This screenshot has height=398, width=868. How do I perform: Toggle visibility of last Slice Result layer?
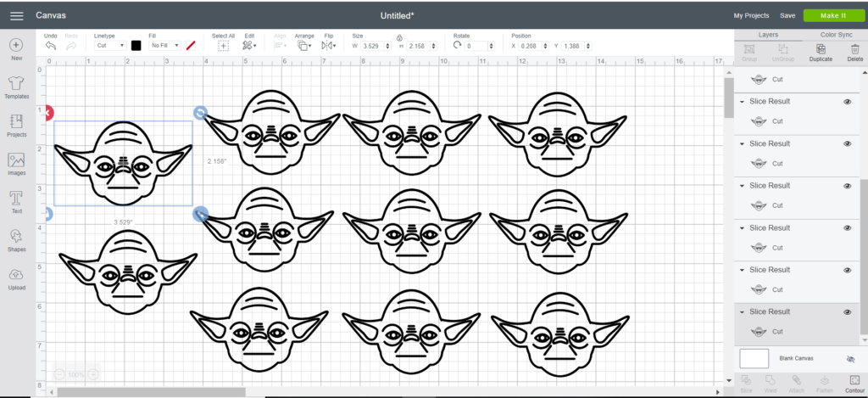click(847, 312)
